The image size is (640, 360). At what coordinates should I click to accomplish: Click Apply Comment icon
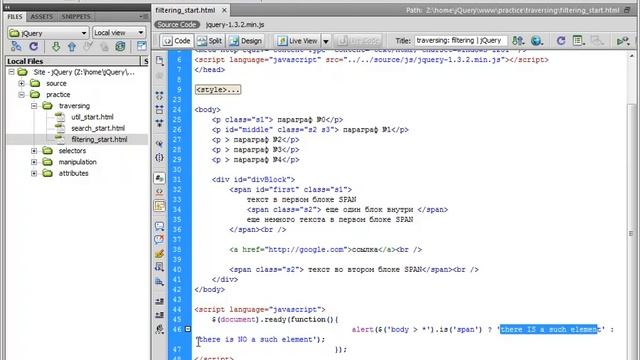click(x=160, y=226)
